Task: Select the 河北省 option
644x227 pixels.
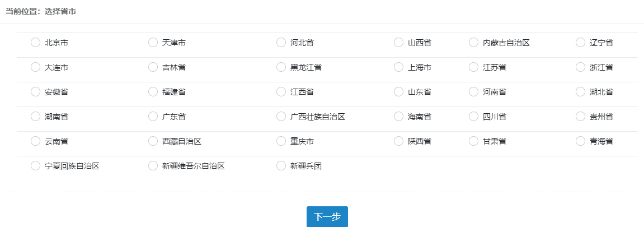Action: point(281,43)
